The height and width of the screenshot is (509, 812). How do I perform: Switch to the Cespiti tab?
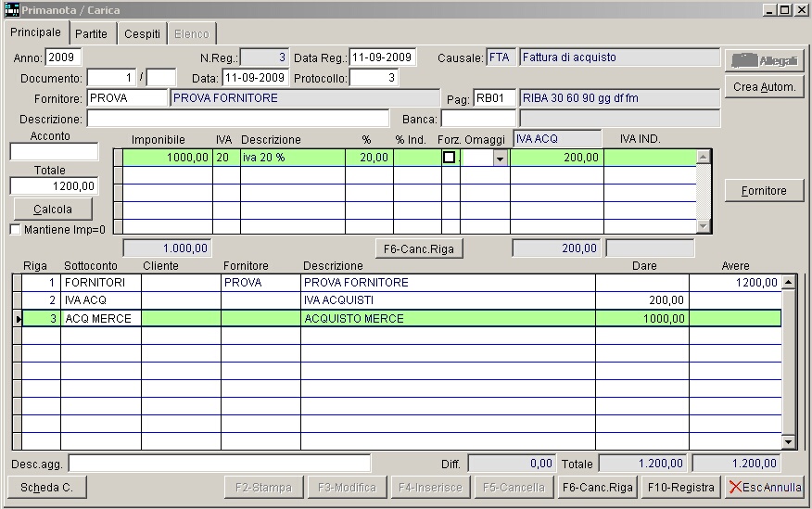[142, 33]
